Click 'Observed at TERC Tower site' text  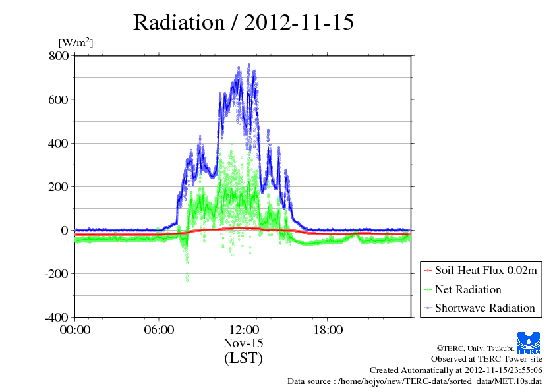[486, 359]
